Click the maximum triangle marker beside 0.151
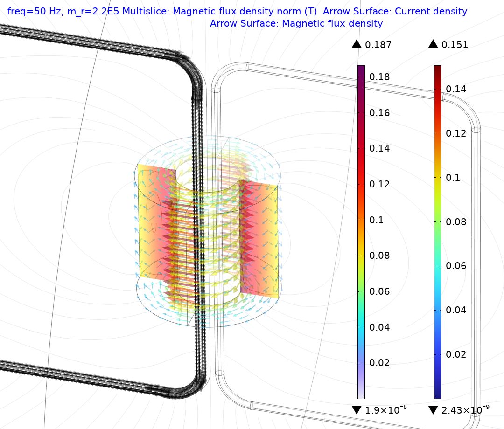The height and width of the screenshot is (429, 504). coord(433,44)
